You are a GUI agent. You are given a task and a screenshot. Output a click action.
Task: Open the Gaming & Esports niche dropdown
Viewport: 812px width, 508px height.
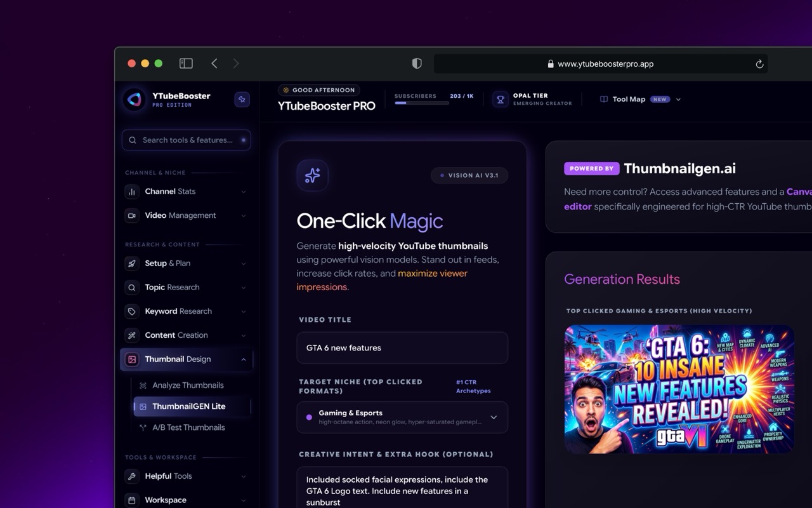(402, 417)
